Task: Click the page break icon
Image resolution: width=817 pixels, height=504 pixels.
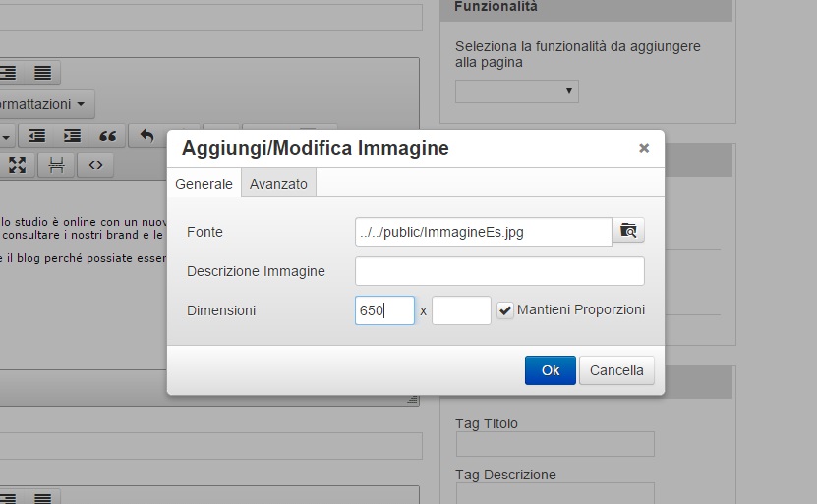Action: coord(56,164)
